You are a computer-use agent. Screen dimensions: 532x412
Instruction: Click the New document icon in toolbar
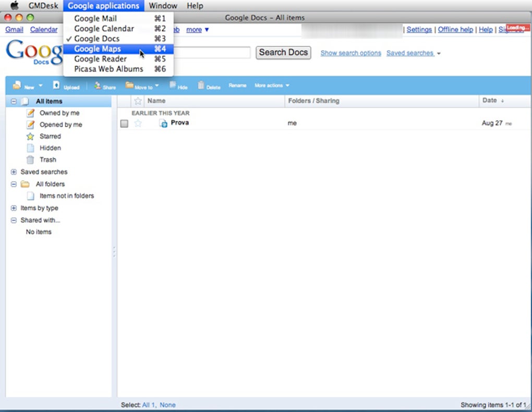coord(17,85)
